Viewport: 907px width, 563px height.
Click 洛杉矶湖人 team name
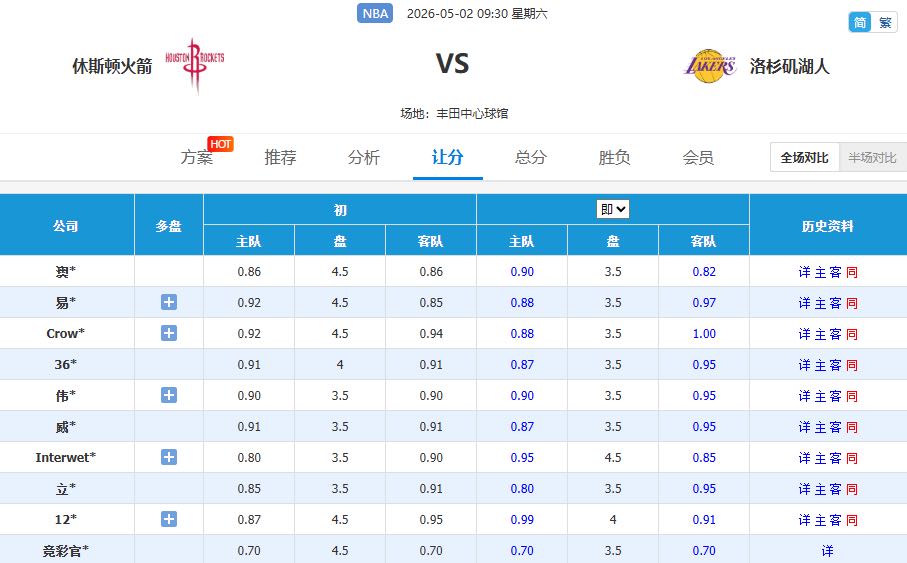click(790, 66)
